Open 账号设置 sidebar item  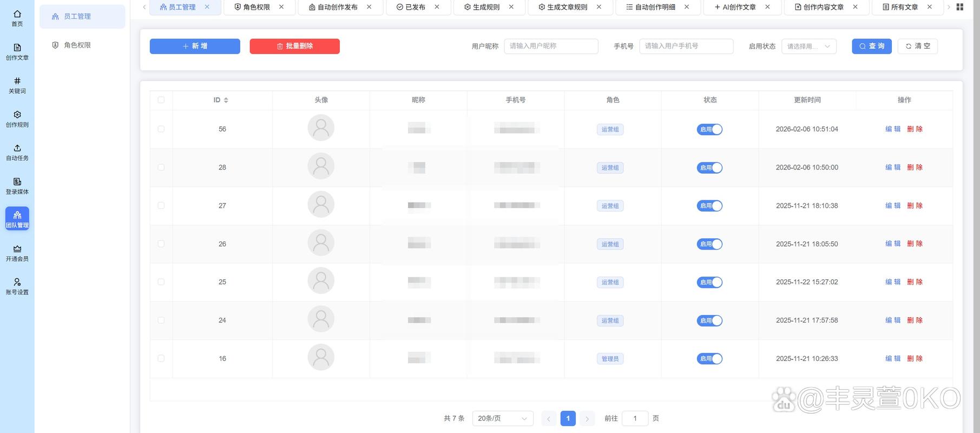(17, 287)
